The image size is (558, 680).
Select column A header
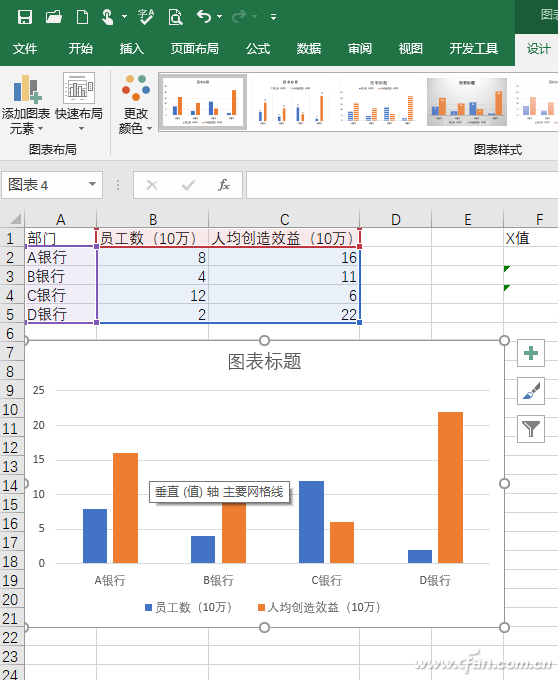point(61,219)
